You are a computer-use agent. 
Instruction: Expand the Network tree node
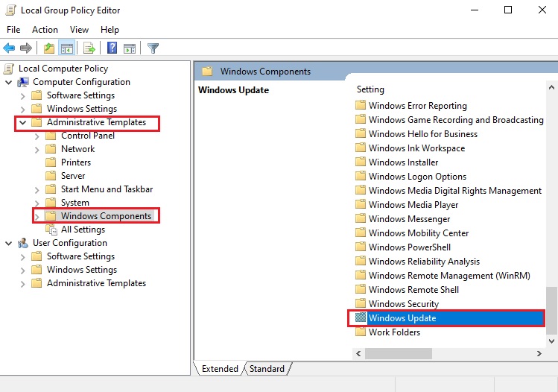(x=37, y=150)
